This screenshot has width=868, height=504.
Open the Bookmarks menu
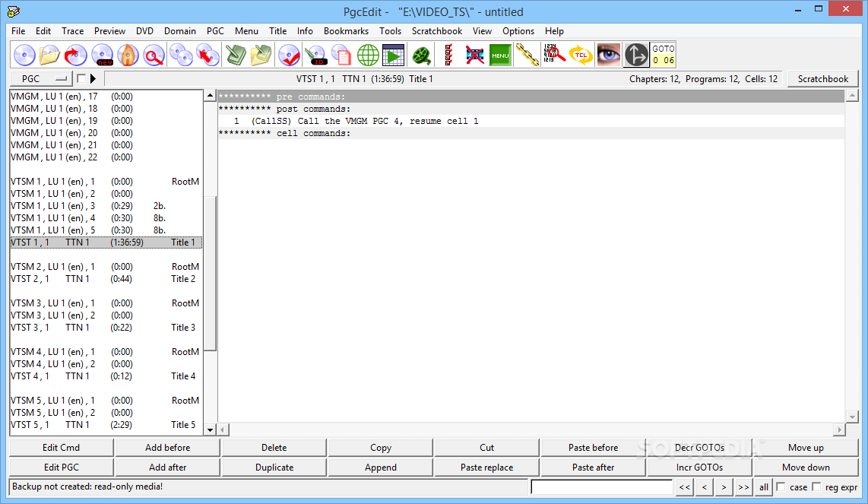pos(346,31)
